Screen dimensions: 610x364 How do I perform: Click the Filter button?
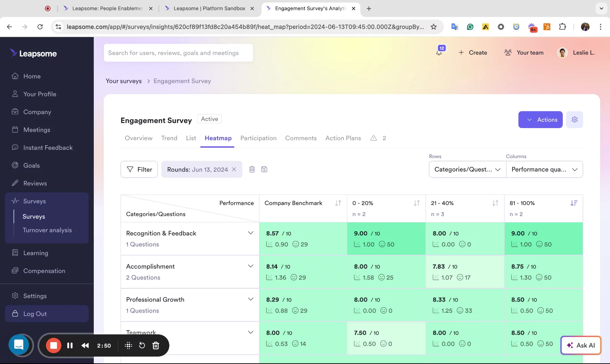(x=139, y=170)
